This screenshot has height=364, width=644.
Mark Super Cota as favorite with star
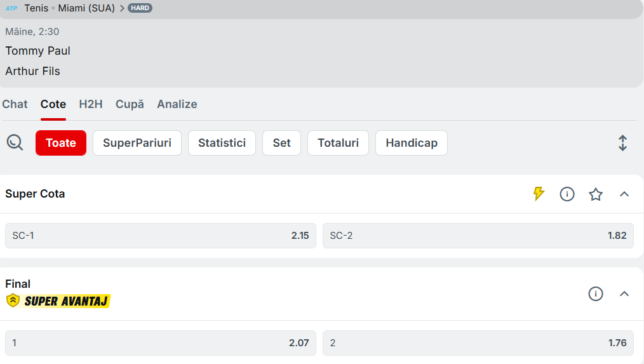point(595,194)
